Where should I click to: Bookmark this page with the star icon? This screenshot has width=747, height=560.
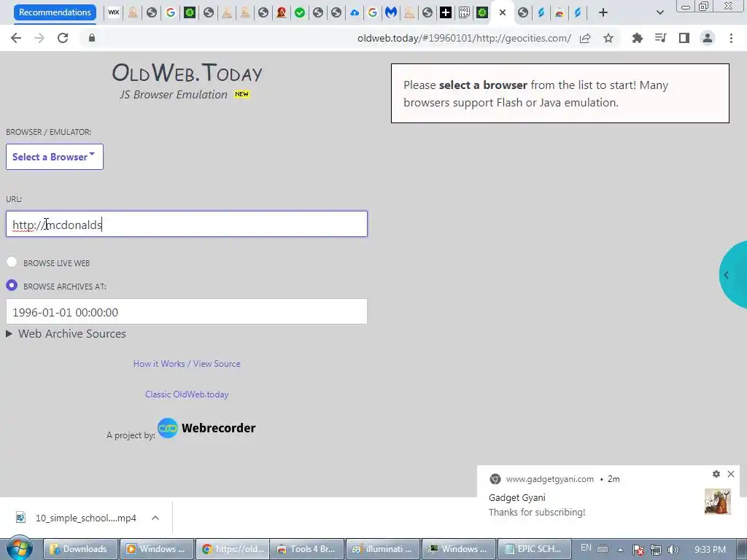(608, 38)
